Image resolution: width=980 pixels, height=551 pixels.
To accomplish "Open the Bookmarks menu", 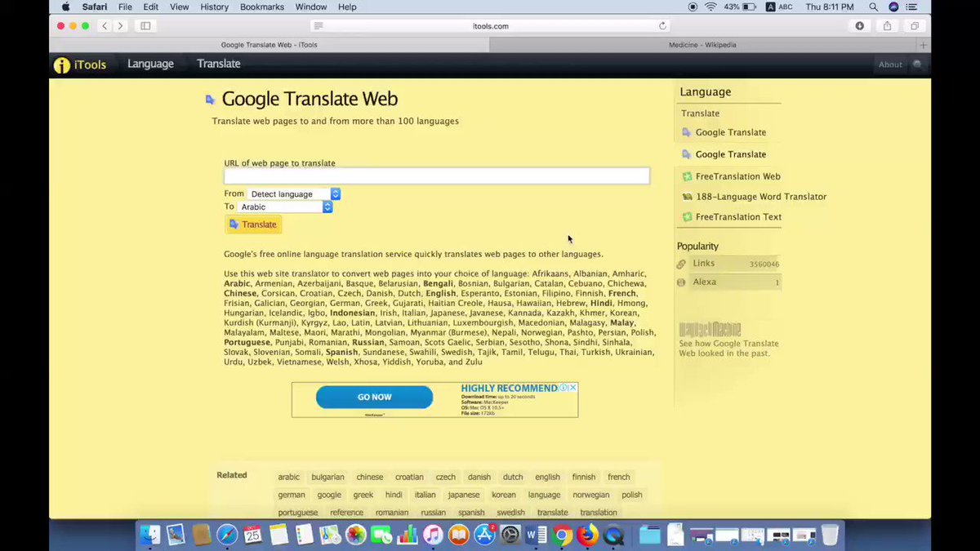I will tap(262, 7).
